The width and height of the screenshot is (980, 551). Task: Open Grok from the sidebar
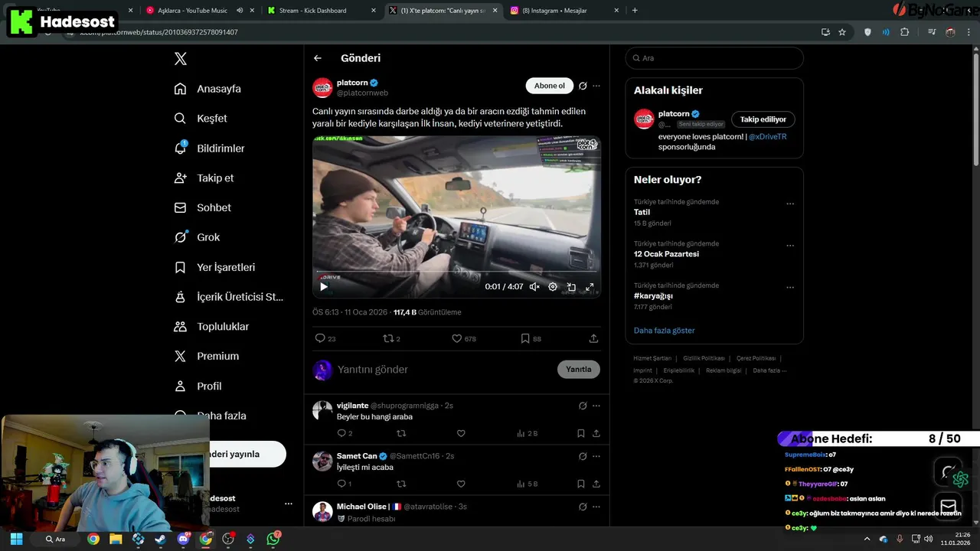click(197, 237)
